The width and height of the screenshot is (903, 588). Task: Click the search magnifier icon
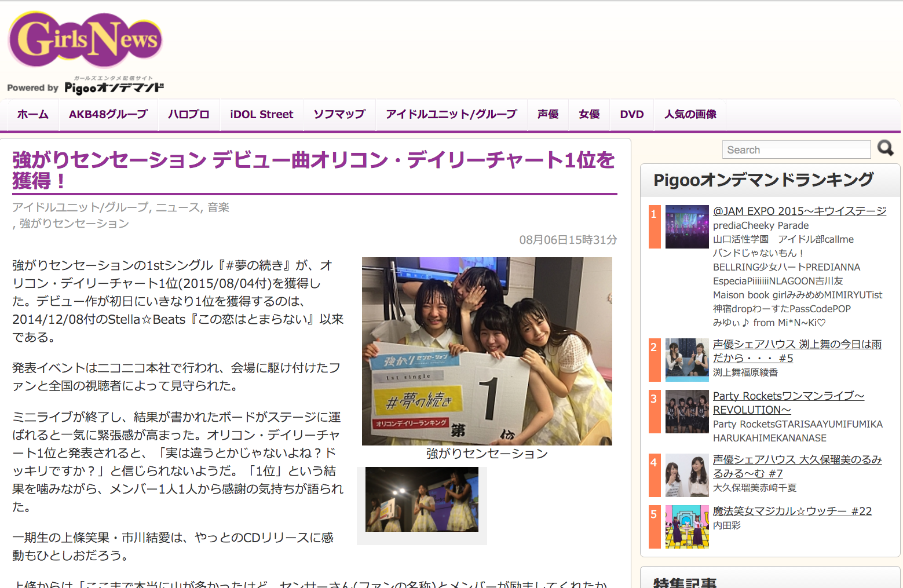[885, 148]
